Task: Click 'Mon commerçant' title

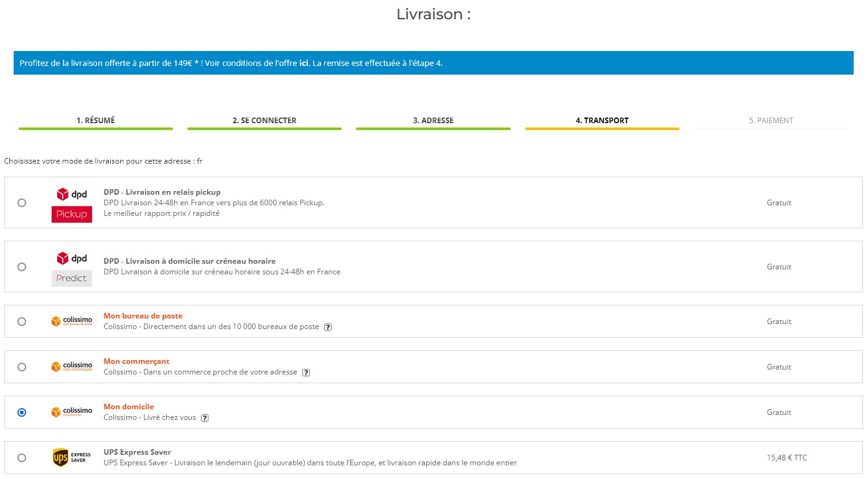Action: (136, 361)
